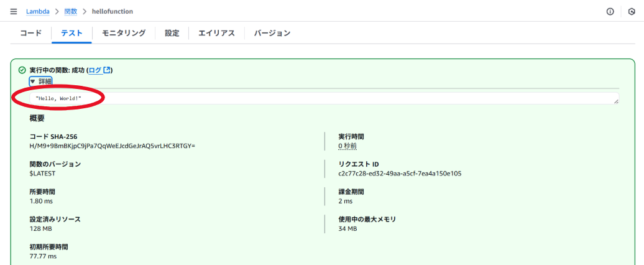Switch to the エイリアス tab
The width and height of the screenshot is (644, 265).
tap(216, 33)
